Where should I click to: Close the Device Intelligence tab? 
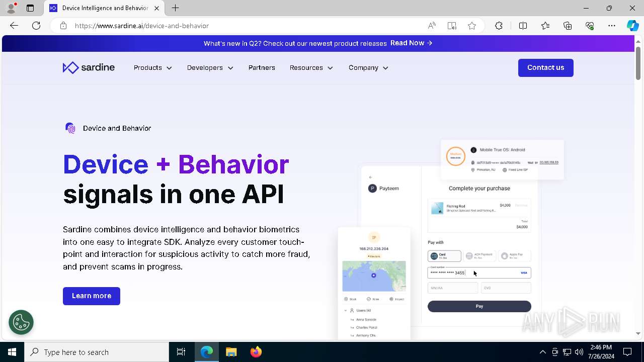[156, 8]
